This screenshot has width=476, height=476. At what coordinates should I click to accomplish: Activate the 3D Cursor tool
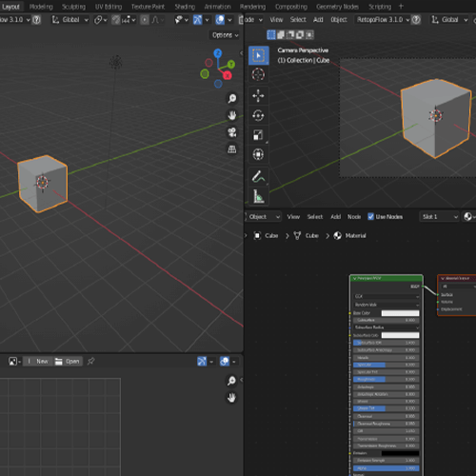258,74
